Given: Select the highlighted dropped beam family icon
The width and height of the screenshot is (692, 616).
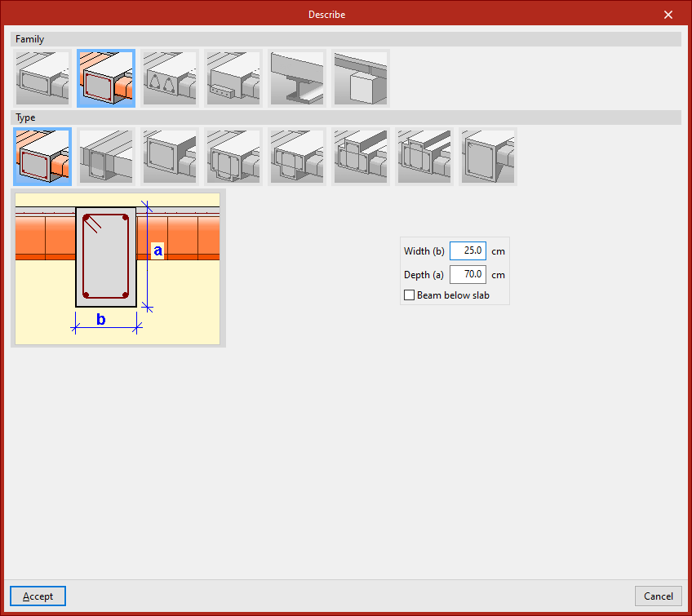Looking at the screenshot, I should tap(106, 78).
